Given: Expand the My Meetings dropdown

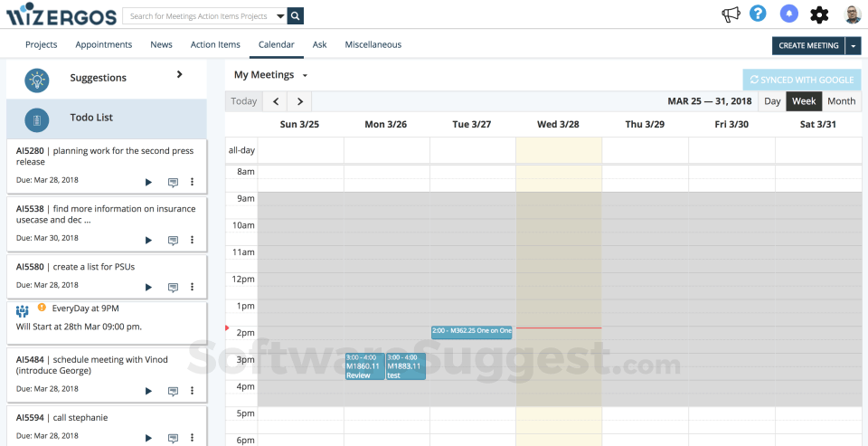Looking at the screenshot, I should click(305, 76).
